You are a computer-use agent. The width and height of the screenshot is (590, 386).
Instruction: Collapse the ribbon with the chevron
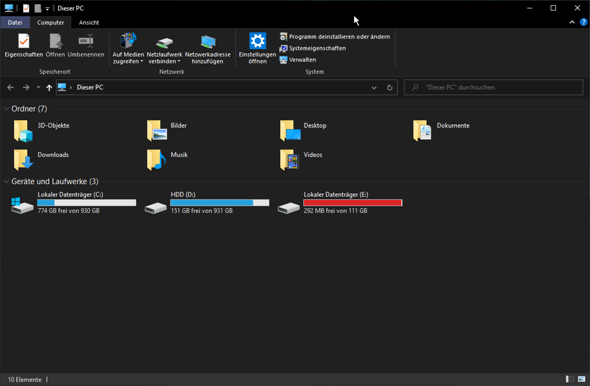click(572, 22)
